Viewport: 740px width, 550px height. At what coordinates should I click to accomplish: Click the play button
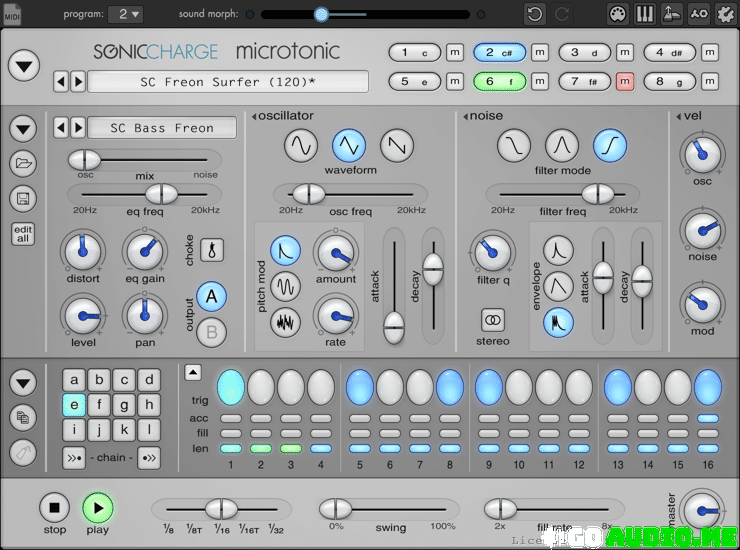coord(98,508)
